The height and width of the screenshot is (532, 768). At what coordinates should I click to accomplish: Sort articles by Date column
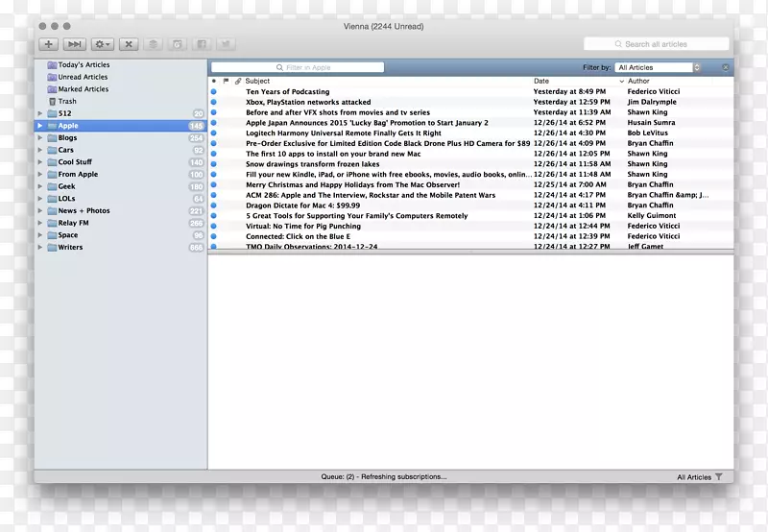(541, 81)
